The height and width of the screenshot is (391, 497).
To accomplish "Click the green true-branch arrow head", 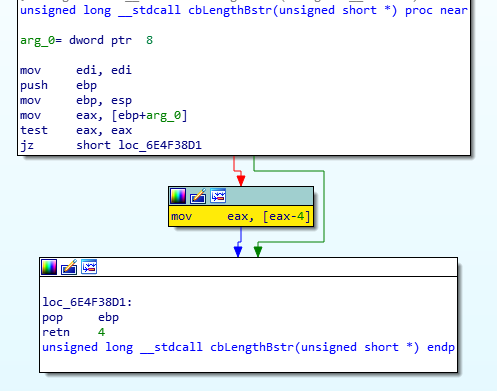I will [258, 251].
